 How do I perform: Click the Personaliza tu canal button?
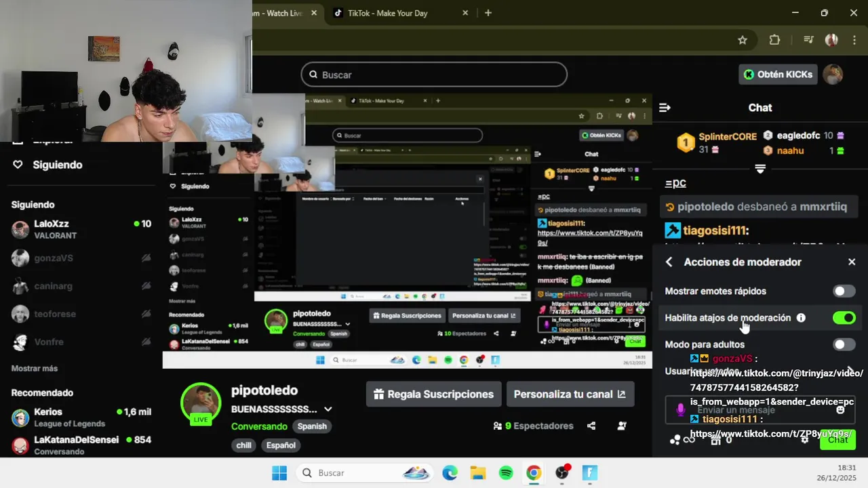[x=570, y=394]
